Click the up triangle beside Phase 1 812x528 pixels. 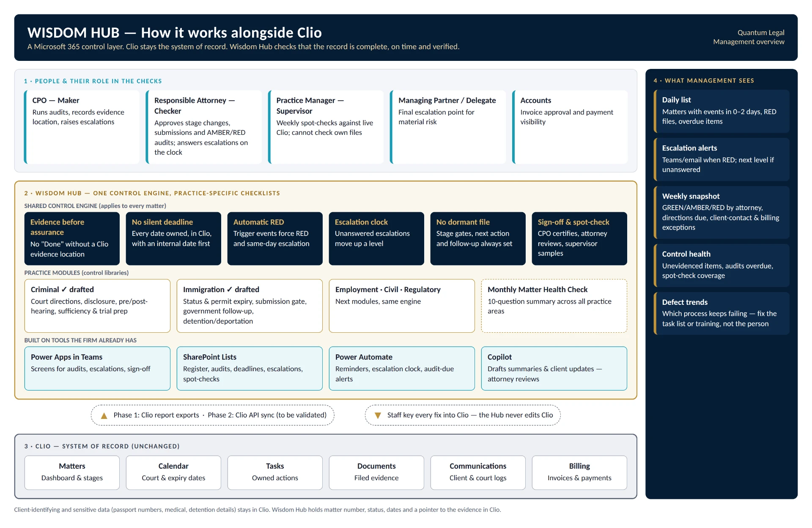point(104,416)
